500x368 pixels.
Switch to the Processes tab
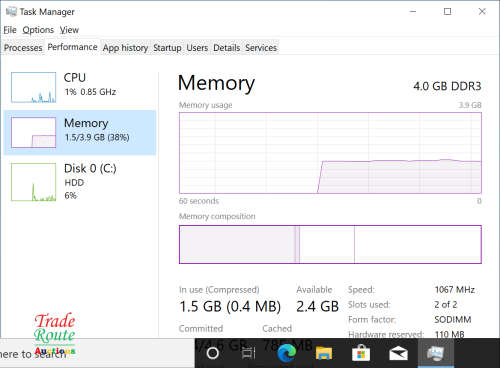pyautogui.click(x=23, y=48)
